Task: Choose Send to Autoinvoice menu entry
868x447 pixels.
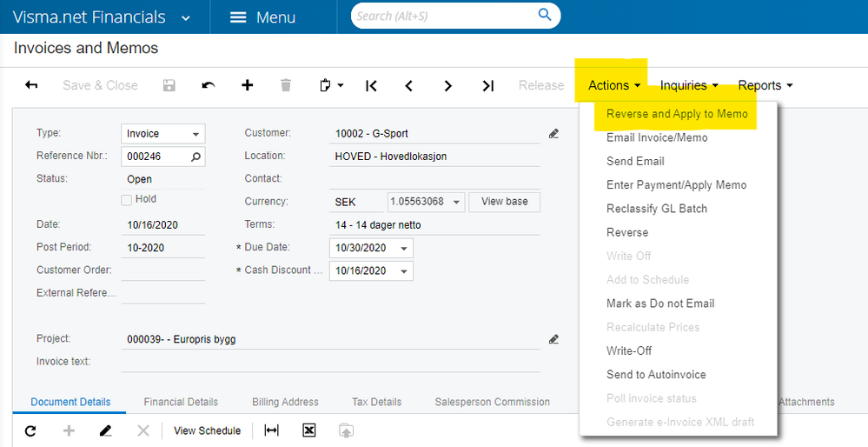Action: point(656,375)
